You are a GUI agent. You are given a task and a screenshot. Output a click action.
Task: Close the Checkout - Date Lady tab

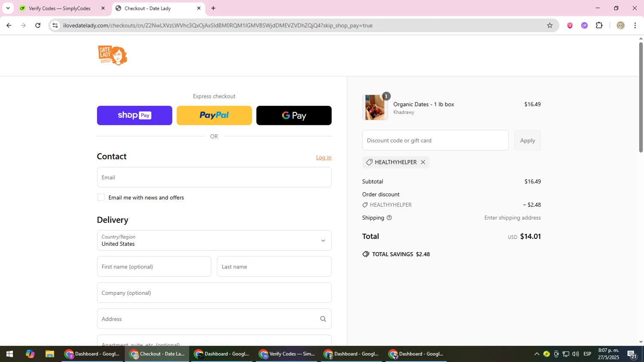coord(199,8)
